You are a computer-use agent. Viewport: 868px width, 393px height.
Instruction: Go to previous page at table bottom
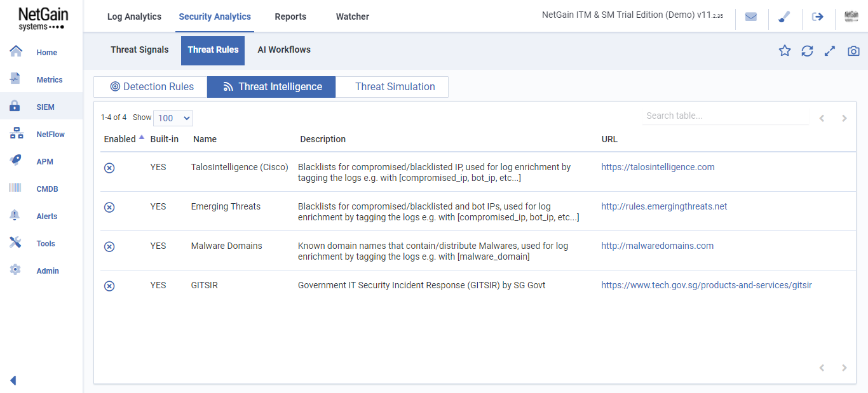822,368
